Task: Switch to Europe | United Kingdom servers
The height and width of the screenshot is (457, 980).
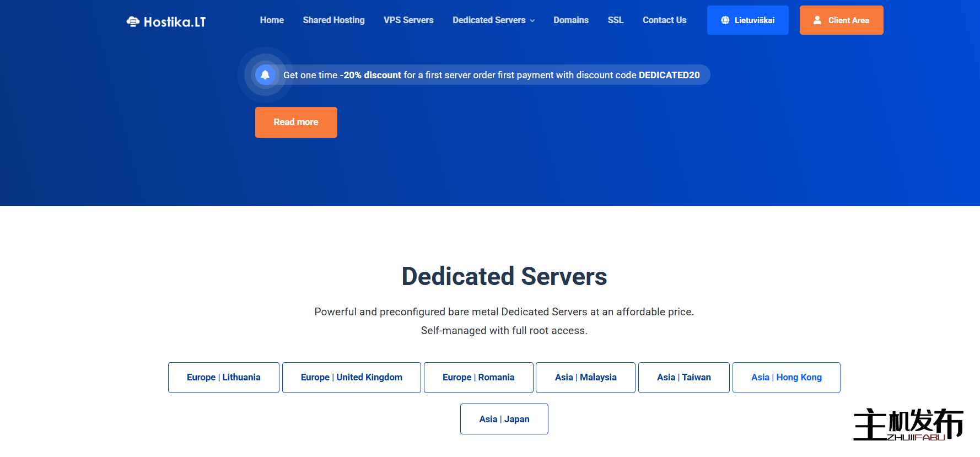Action: click(352, 378)
